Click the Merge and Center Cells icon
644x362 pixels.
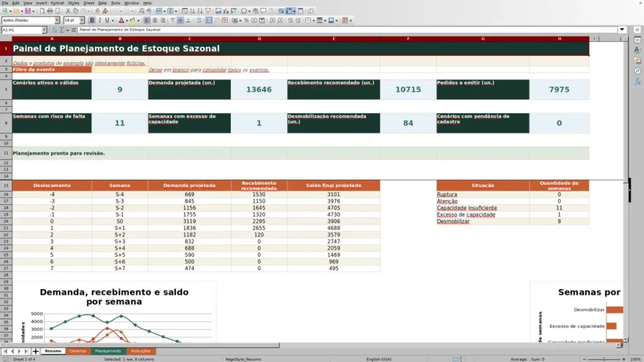tap(209, 21)
